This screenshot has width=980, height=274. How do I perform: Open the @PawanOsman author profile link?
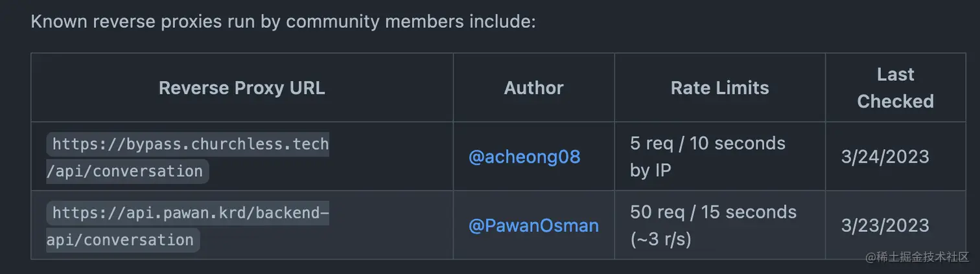(x=533, y=225)
